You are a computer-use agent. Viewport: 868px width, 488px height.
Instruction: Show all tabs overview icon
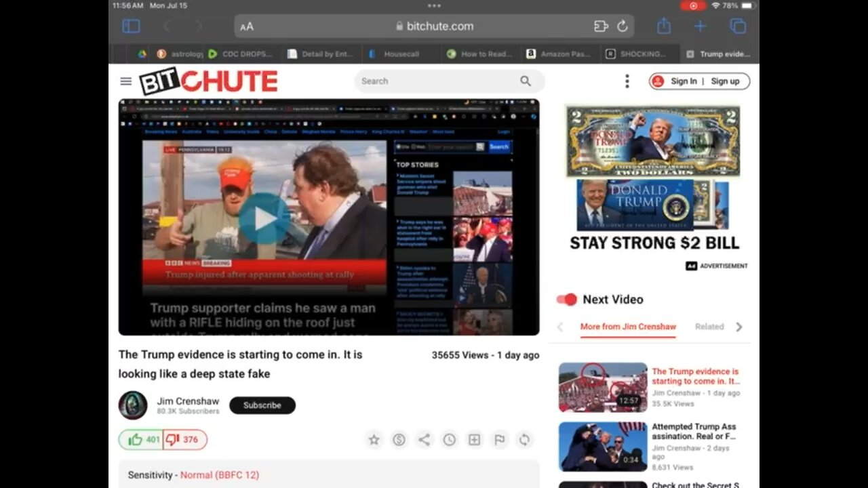tap(738, 26)
